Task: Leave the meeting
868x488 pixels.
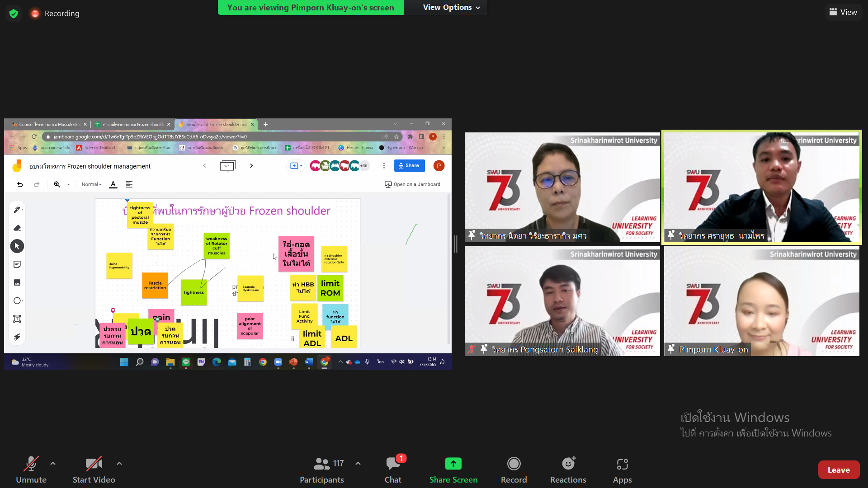Action: (x=838, y=470)
